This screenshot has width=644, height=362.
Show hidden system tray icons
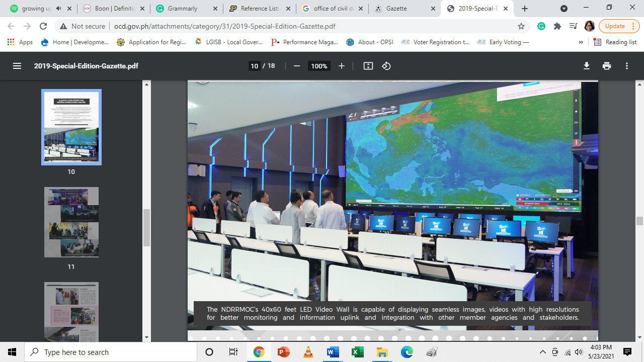click(542, 352)
